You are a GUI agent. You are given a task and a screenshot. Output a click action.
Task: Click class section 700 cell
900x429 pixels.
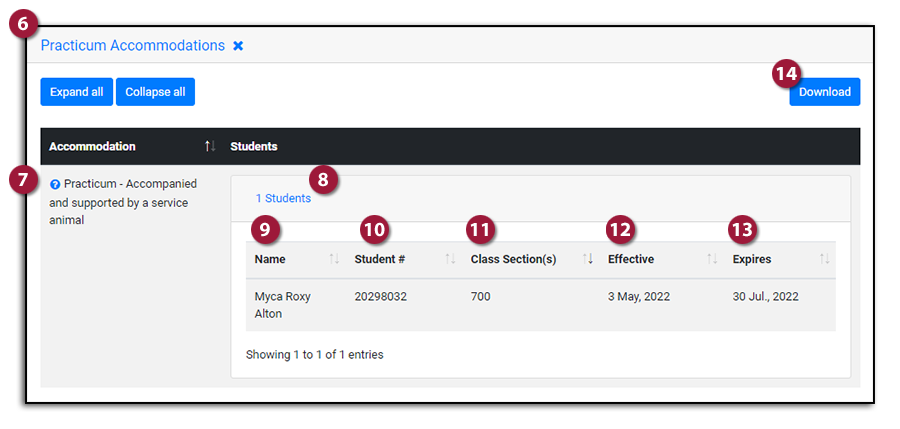pyautogui.click(x=481, y=297)
